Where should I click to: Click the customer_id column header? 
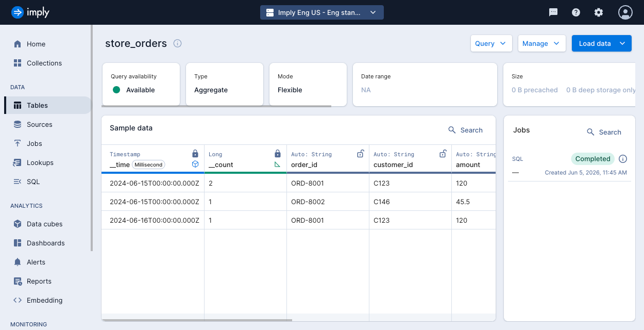[410, 159]
